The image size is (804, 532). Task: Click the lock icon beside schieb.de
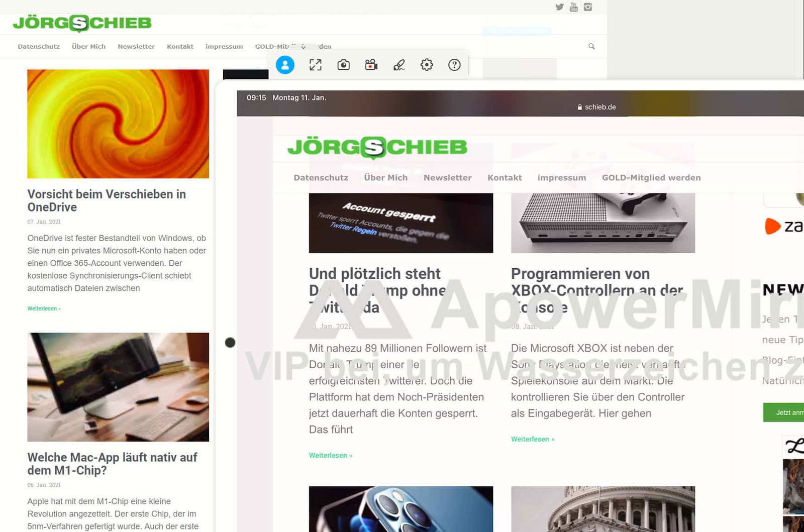(580, 107)
